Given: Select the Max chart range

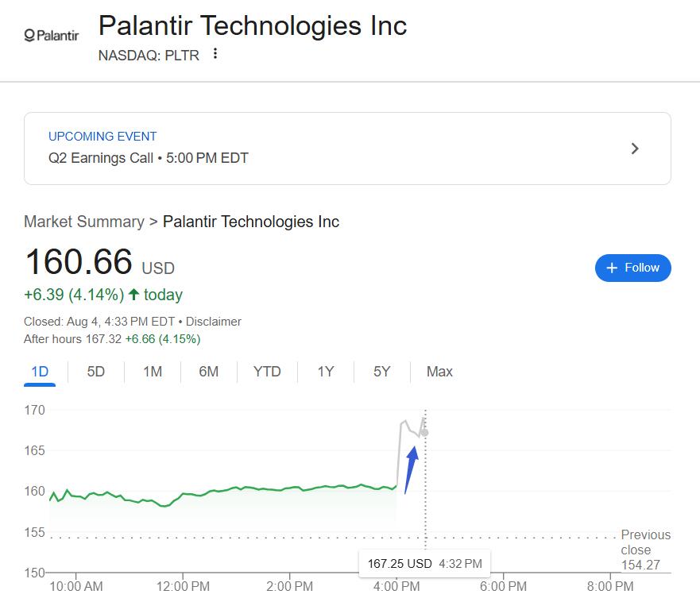Looking at the screenshot, I should tap(439, 372).
